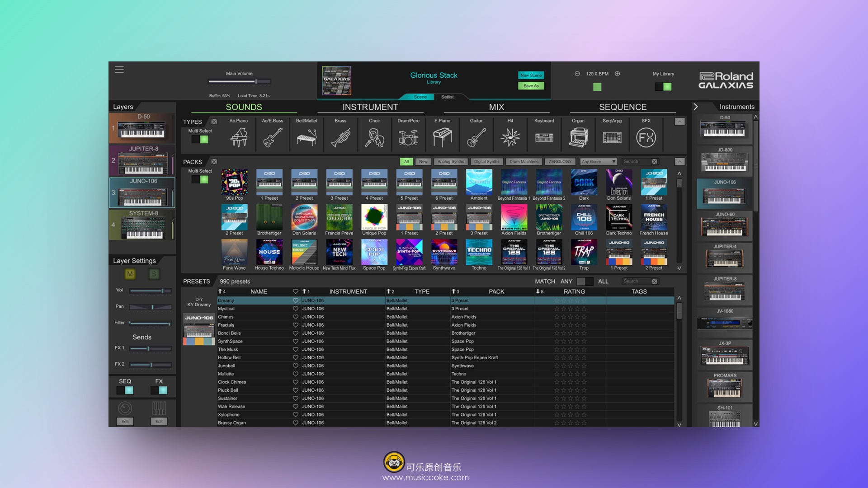Screen dimensions: 868x488
Task: Click the New Scene button
Action: pyautogui.click(x=531, y=75)
